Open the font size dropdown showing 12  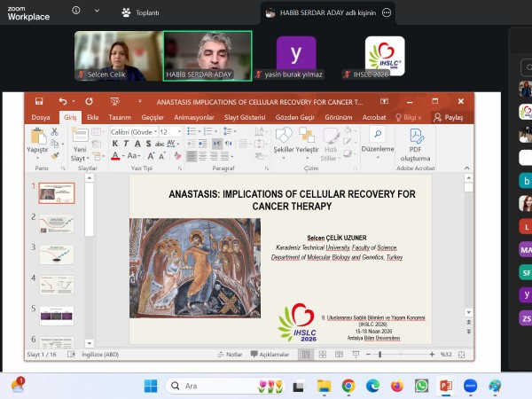click(168, 131)
